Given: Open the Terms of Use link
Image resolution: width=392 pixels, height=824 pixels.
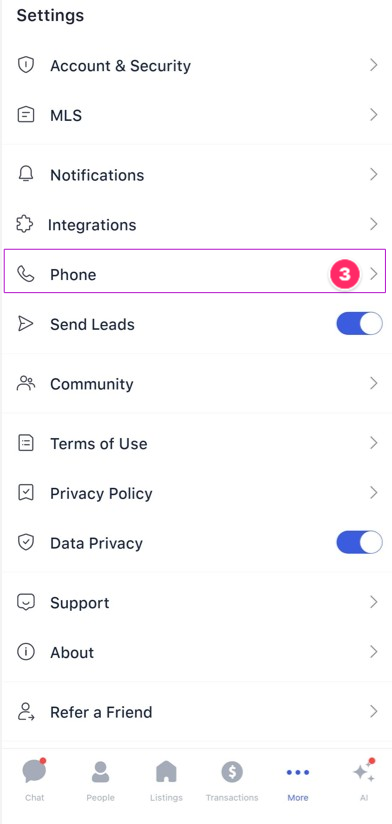Looking at the screenshot, I should pyautogui.click(x=196, y=444).
